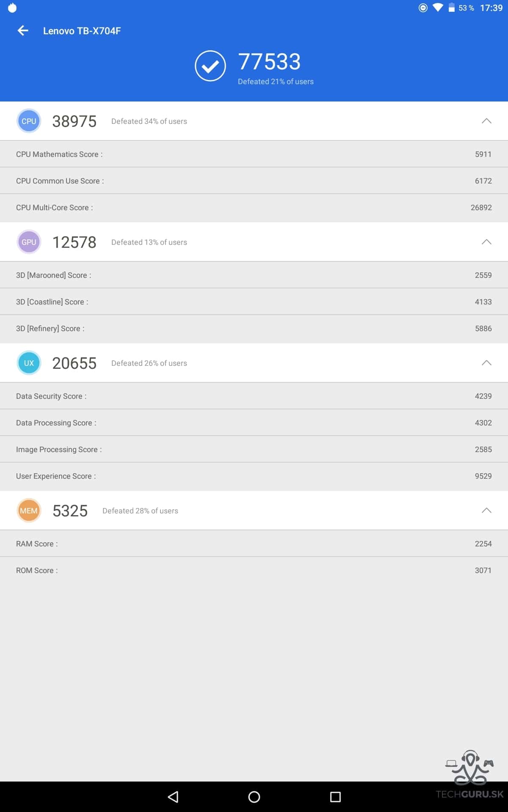Tap the Android home circle button
The image size is (508, 812).
(254, 797)
